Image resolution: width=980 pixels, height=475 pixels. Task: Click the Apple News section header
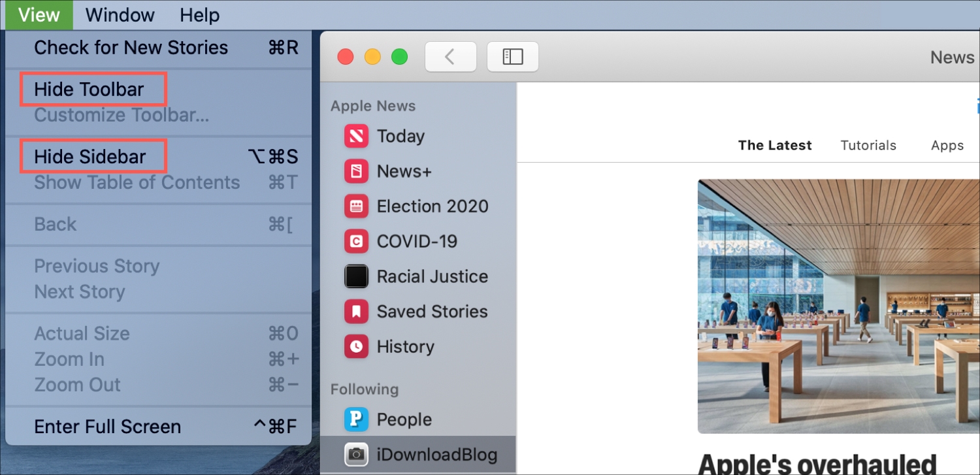pos(373,106)
